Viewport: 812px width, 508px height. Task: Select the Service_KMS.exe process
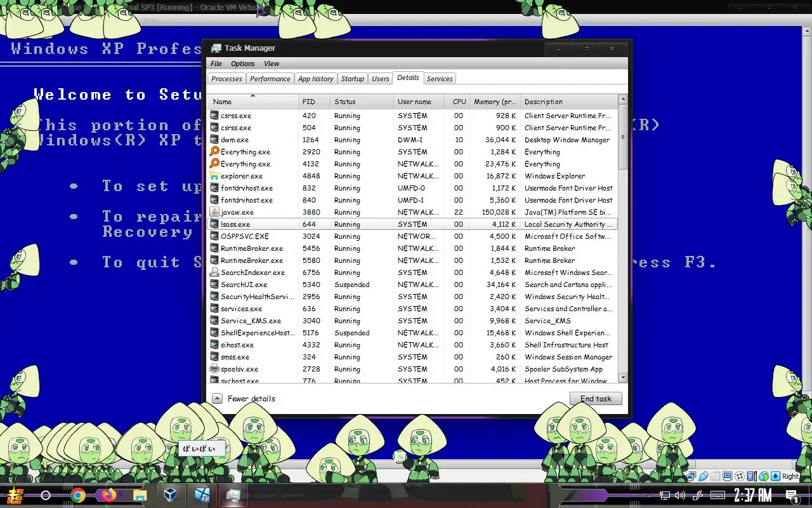click(x=412, y=321)
